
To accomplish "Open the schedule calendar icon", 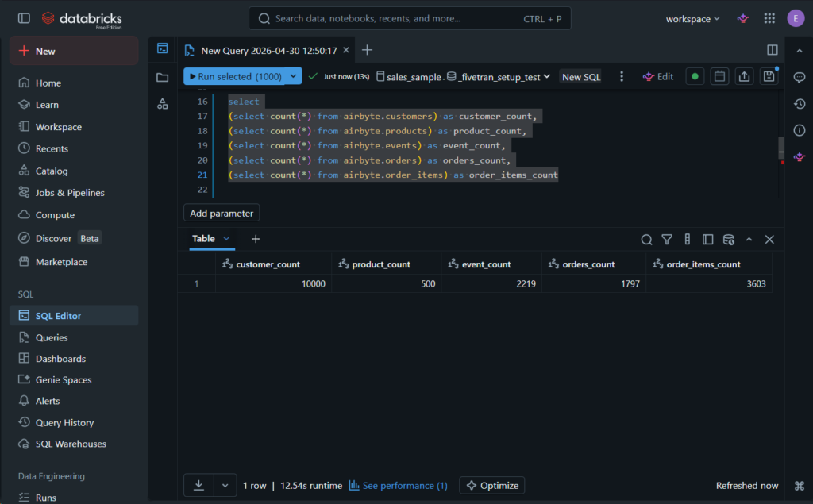I will [x=719, y=76].
